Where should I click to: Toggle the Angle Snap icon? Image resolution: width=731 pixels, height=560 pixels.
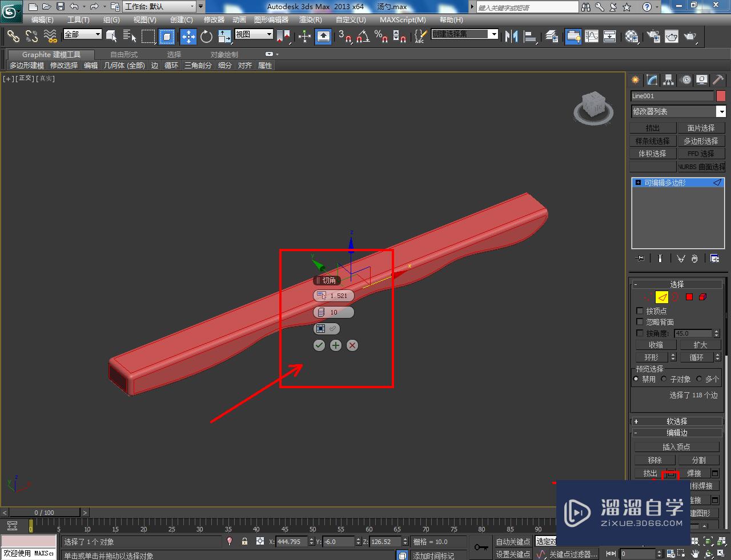[x=363, y=37]
